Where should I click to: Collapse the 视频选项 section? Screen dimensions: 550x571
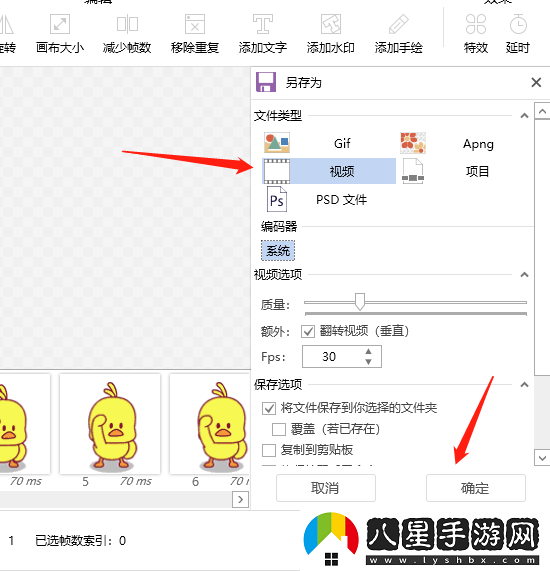point(524,275)
